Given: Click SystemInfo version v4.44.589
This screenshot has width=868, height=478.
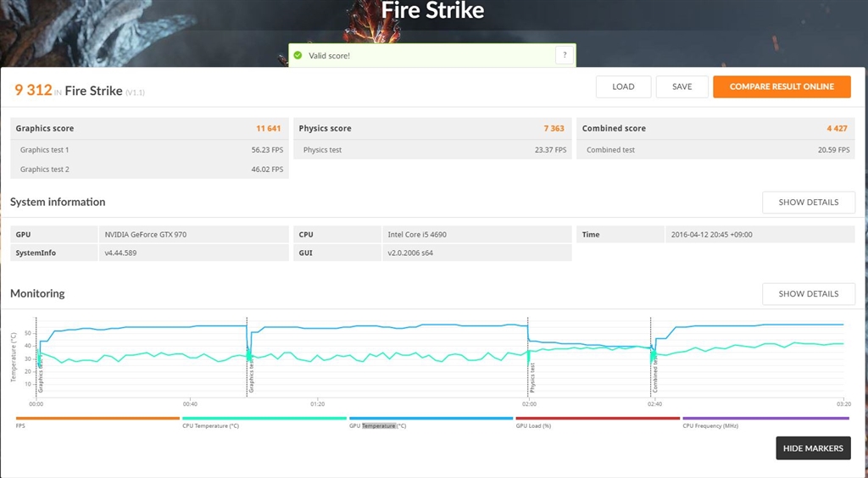Looking at the screenshot, I should click(120, 253).
